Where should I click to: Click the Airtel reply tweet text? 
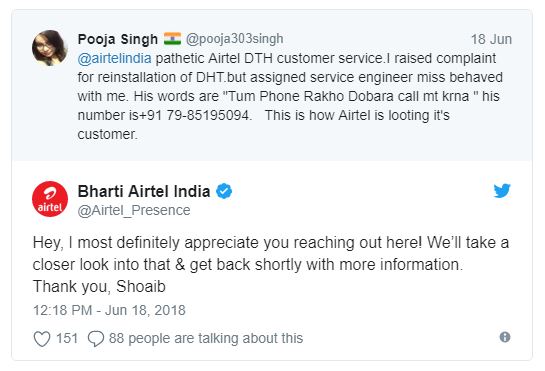(x=271, y=265)
